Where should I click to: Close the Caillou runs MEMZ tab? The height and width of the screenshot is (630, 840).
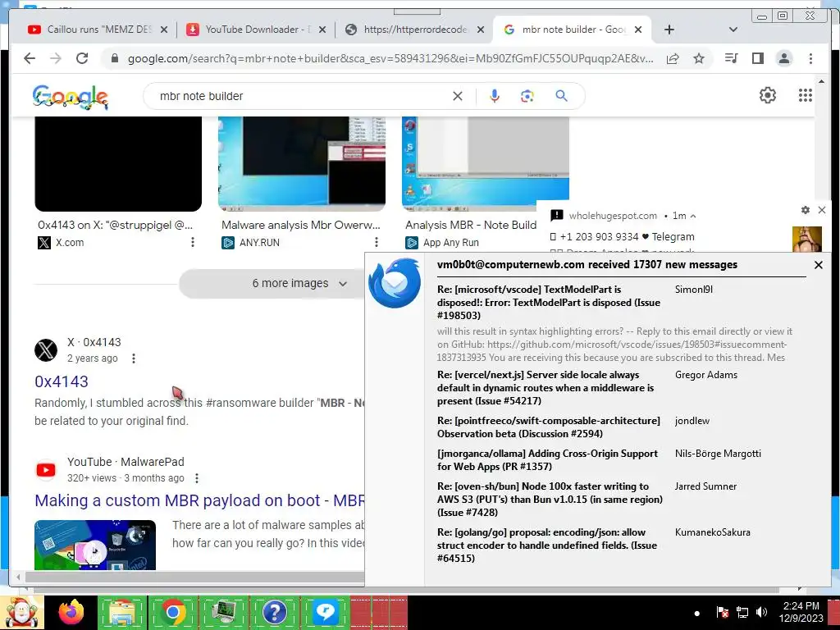pos(164,30)
